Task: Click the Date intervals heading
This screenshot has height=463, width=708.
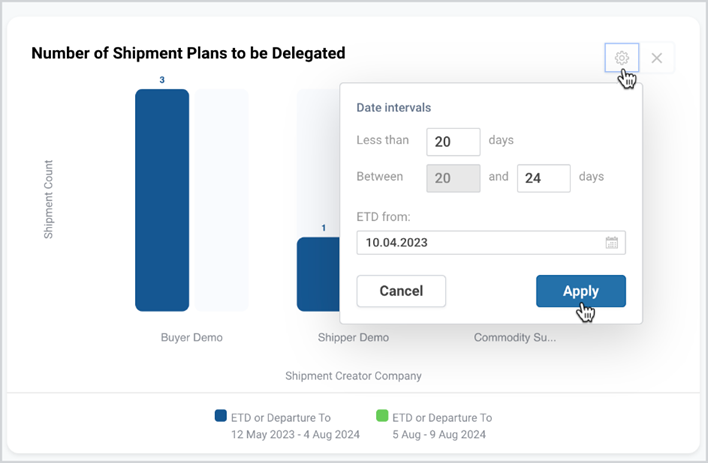Action: [394, 108]
